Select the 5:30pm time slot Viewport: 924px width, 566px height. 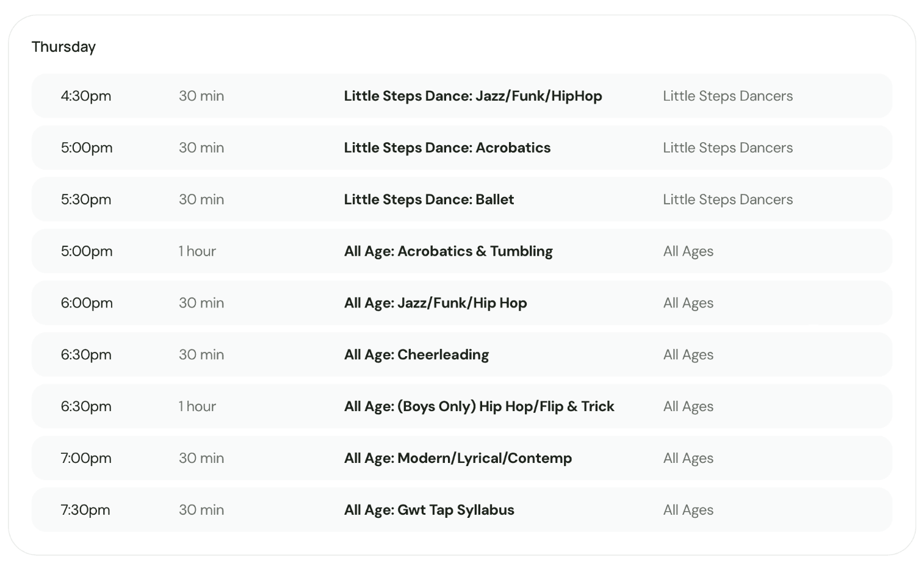tap(86, 199)
